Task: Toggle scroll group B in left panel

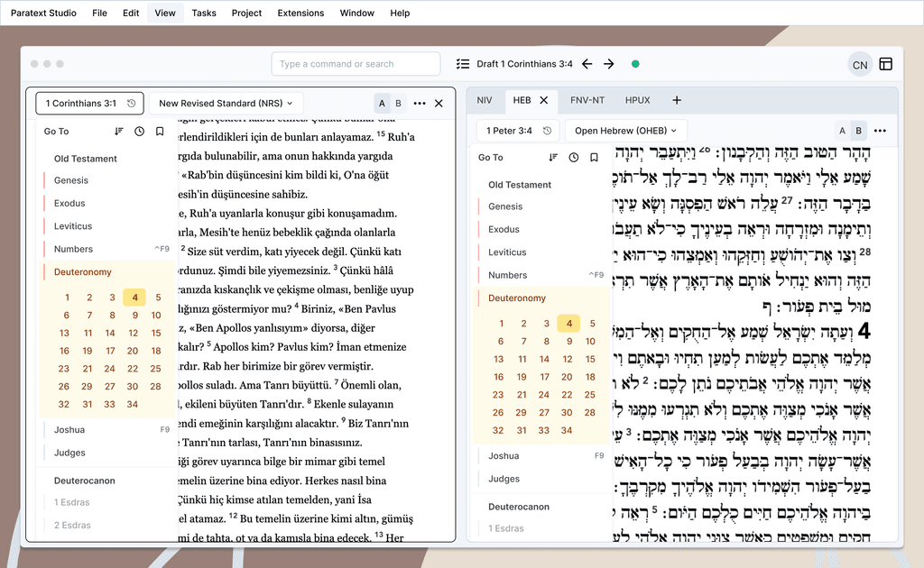Action: click(398, 103)
